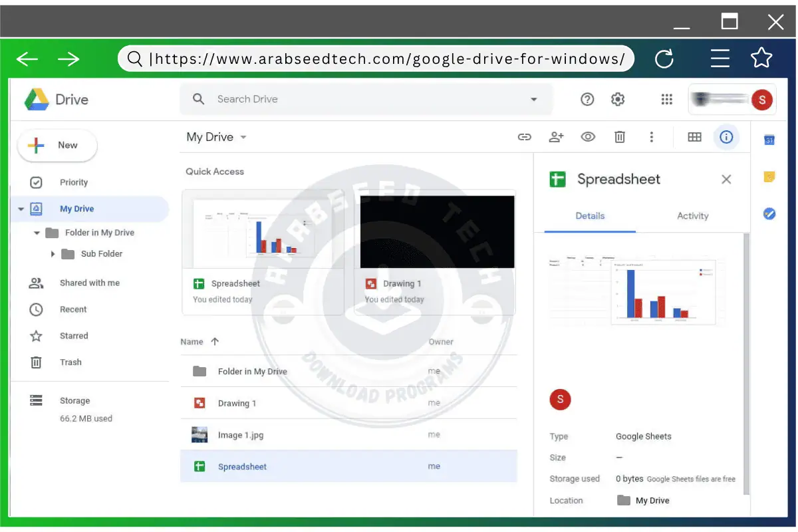Click the Share add-person icon

[556, 137]
